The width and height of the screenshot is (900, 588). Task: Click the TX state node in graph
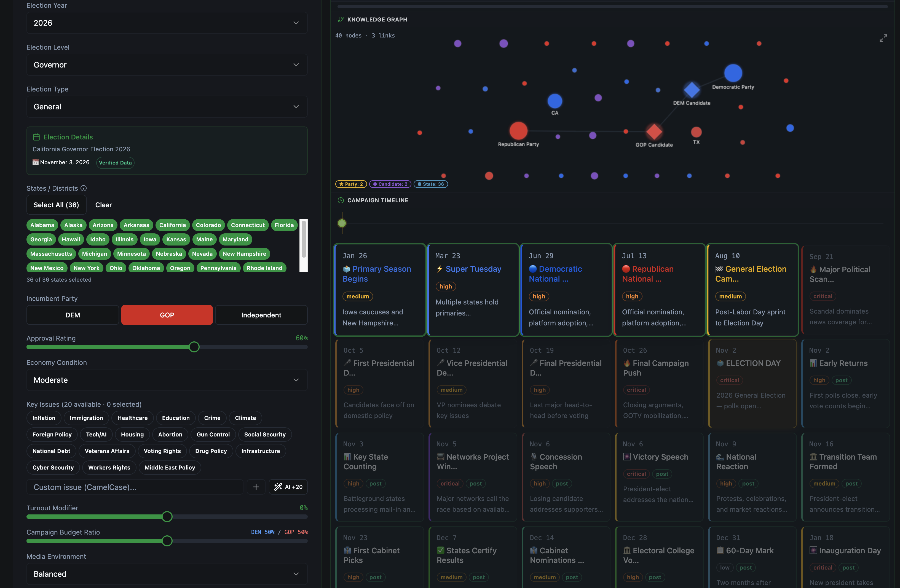696,132
